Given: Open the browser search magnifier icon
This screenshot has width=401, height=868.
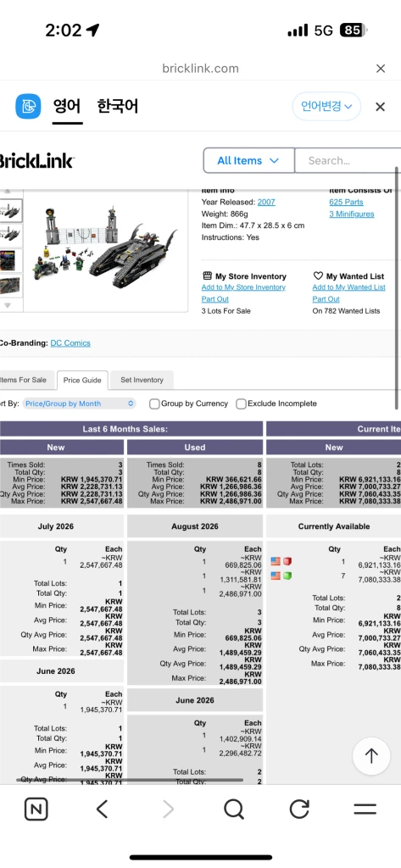Looking at the screenshot, I should point(234,810).
